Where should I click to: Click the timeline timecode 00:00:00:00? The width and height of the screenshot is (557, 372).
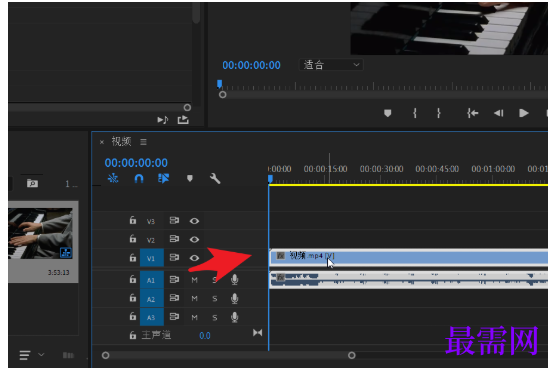tap(136, 163)
